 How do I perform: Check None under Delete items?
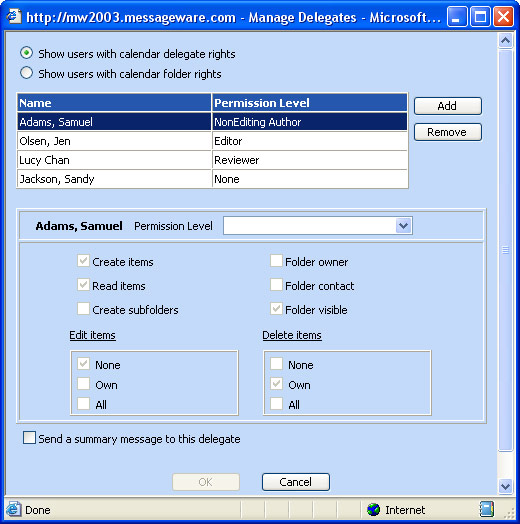tap(276, 364)
